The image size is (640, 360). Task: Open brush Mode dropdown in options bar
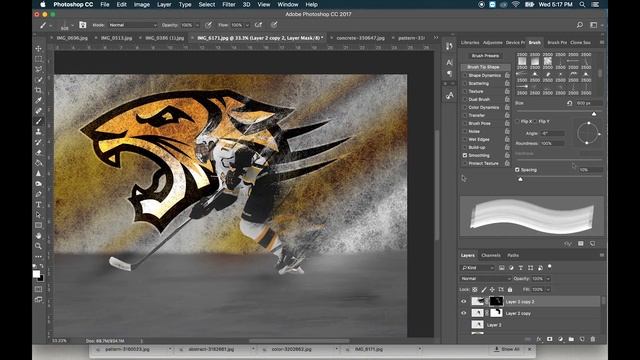pos(133,25)
